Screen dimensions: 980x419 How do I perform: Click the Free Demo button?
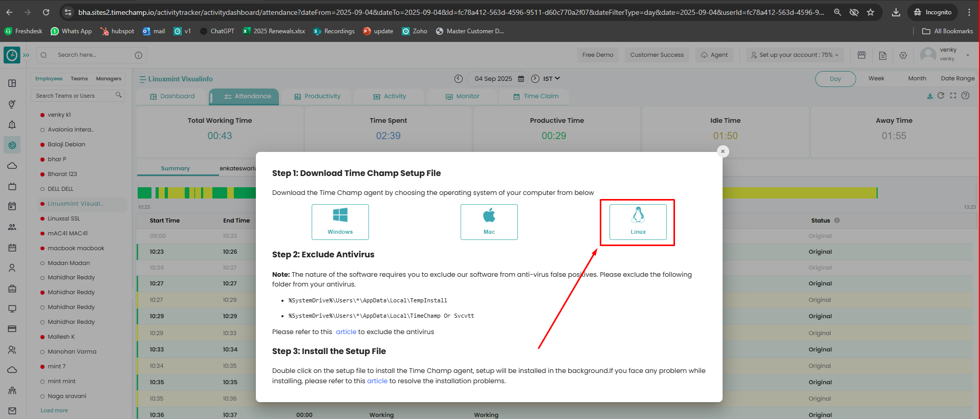598,55
